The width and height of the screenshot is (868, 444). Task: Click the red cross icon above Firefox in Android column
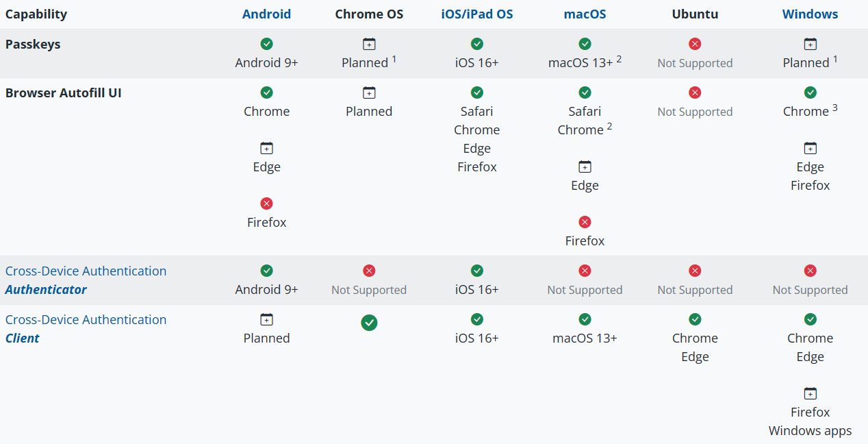click(267, 203)
